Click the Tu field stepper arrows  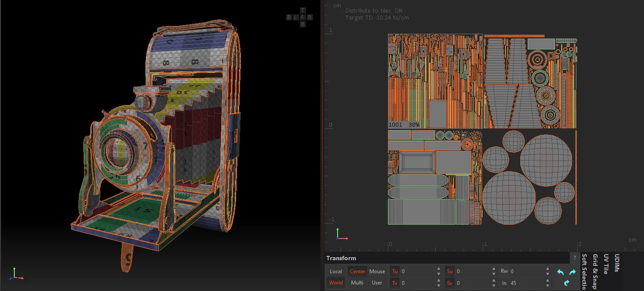pos(440,271)
